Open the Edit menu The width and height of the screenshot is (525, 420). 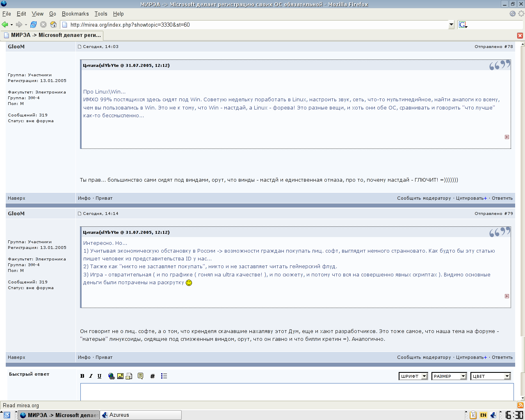[21, 14]
